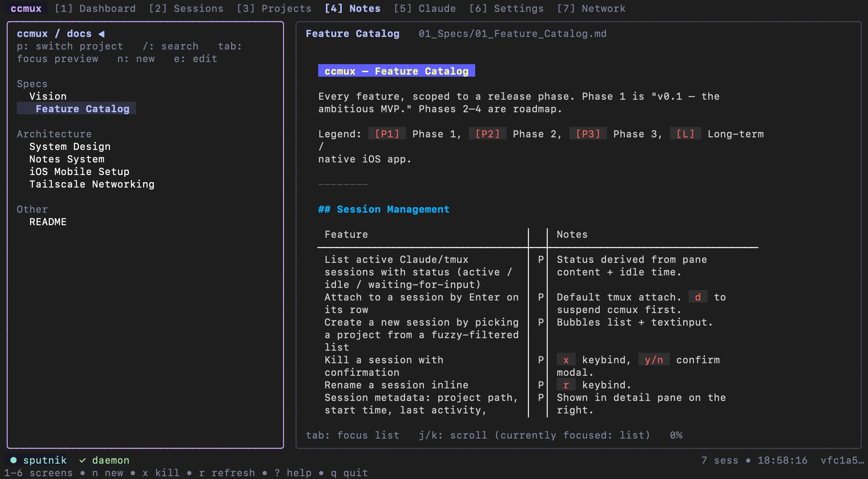Click the triangle arrow beside 'ccmux / docs'

pos(102,34)
